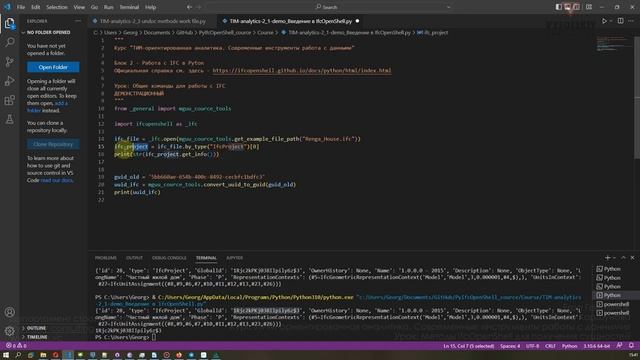Open the Selection menu
This screenshot has height=360, width=640.
click(x=57, y=7)
